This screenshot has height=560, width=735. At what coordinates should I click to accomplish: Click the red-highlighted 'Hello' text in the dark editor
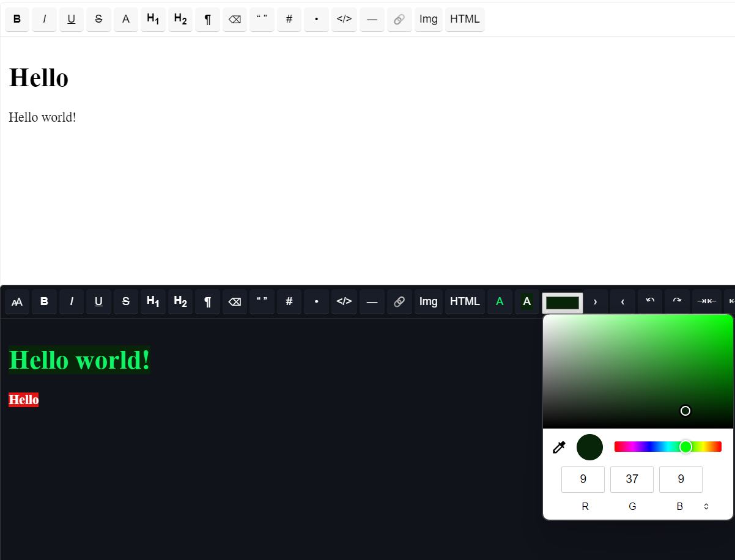click(x=24, y=400)
